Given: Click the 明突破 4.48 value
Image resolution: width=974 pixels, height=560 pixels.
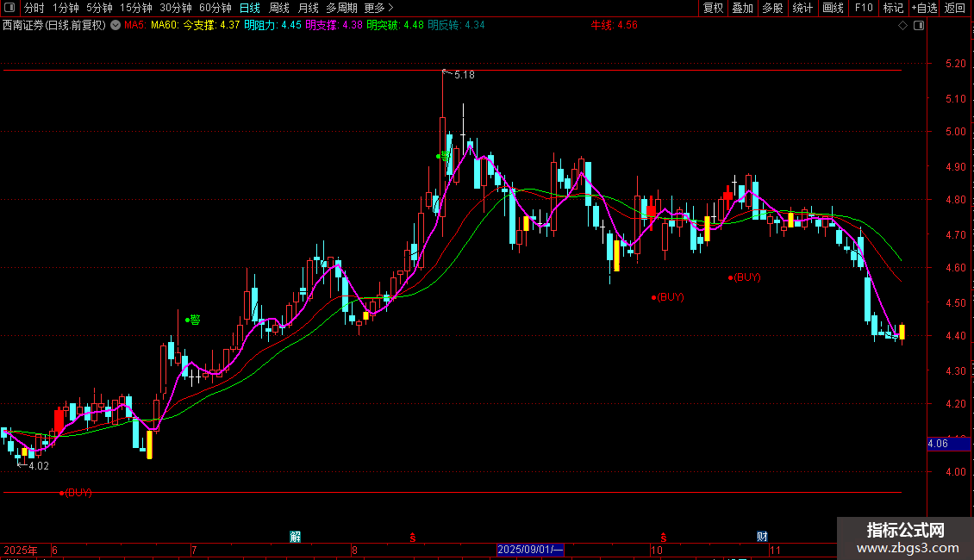Looking at the screenshot, I should (x=395, y=25).
